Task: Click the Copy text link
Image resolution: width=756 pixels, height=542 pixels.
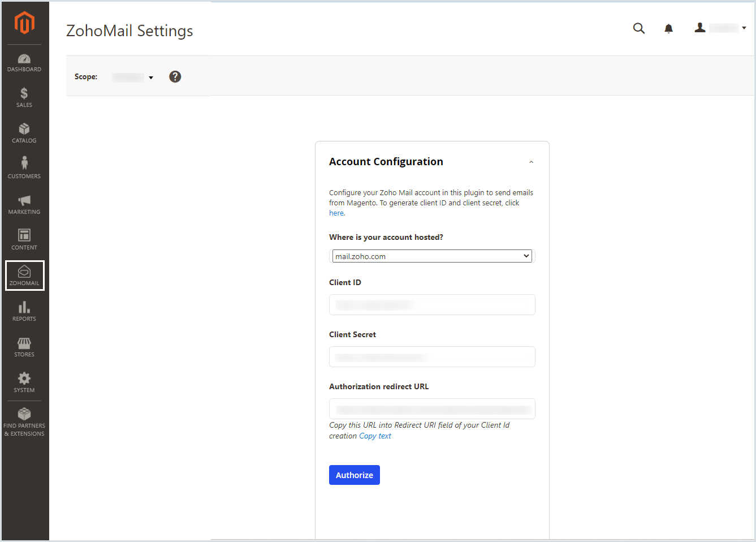Action: (375, 436)
